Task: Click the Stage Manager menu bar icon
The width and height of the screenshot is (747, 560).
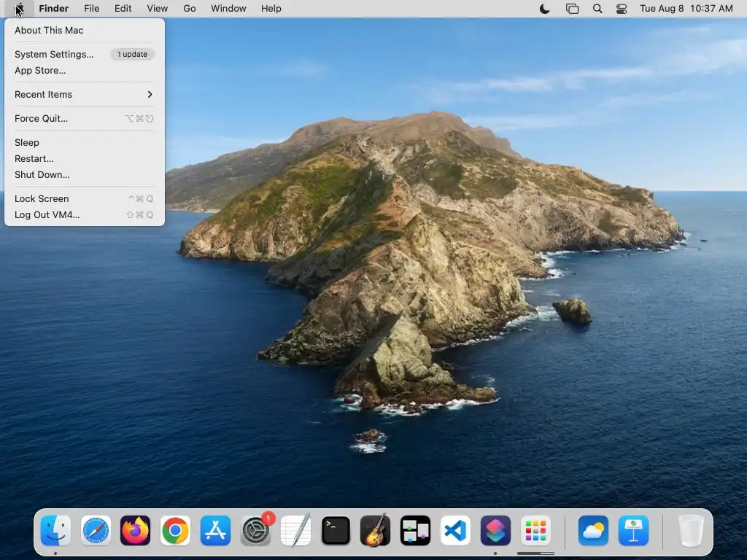Action: pyautogui.click(x=572, y=9)
